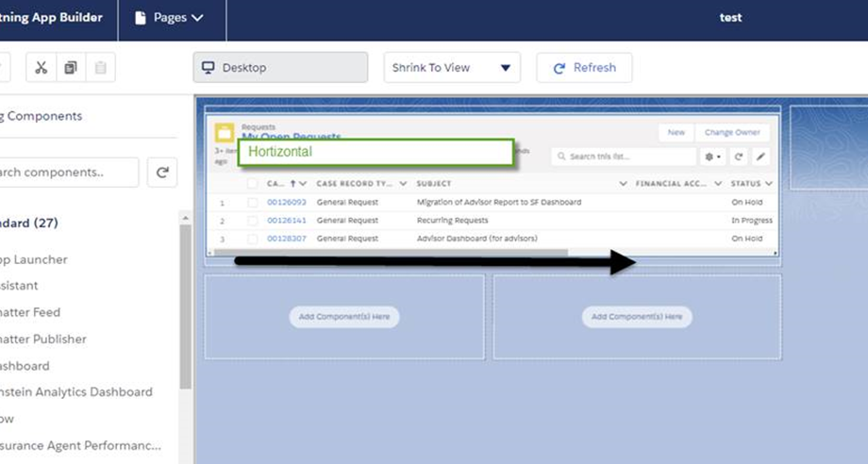Open case link 00128307
868x464 pixels.
pos(286,239)
